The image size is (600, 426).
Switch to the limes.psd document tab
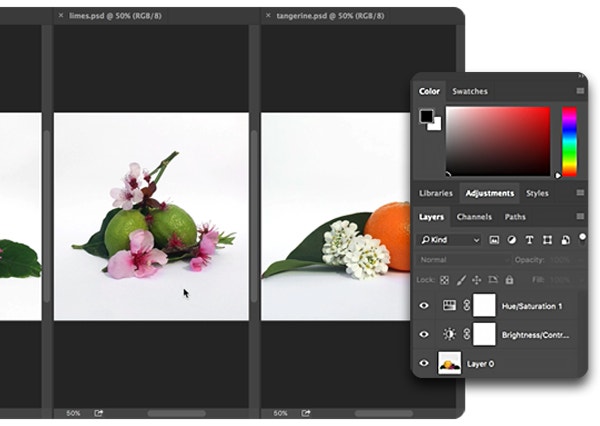click(115, 16)
